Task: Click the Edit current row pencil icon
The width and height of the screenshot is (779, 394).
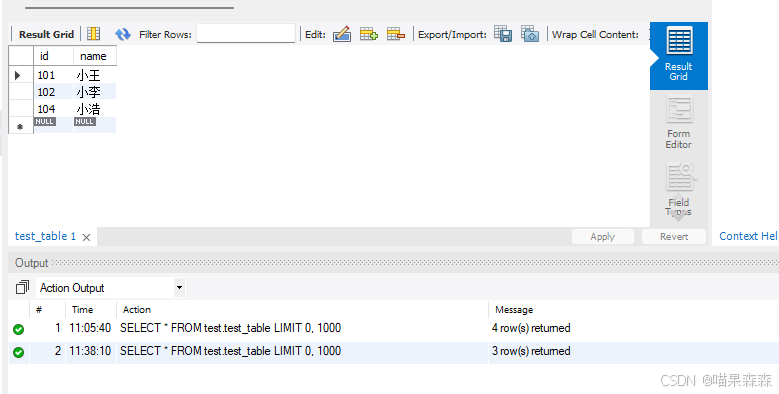Action: pyautogui.click(x=342, y=34)
